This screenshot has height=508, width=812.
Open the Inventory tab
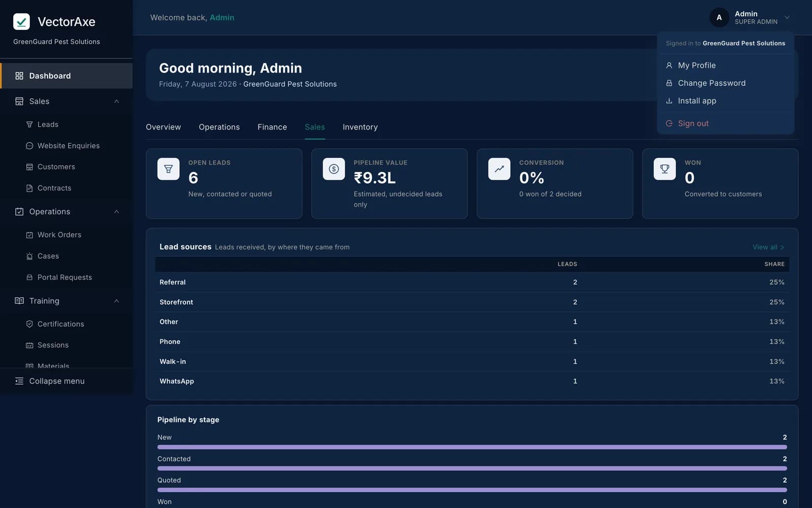pyautogui.click(x=360, y=127)
